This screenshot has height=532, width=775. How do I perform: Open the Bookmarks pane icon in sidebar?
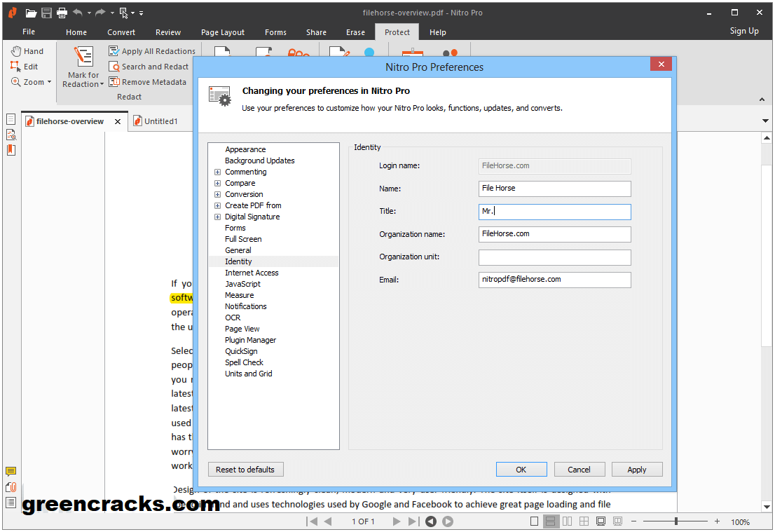click(x=11, y=150)
